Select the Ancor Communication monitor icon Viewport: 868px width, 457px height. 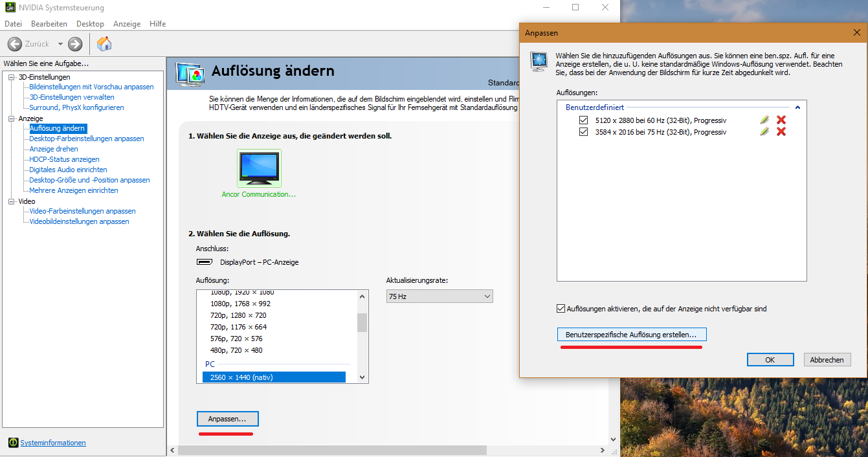coord(259,168)
